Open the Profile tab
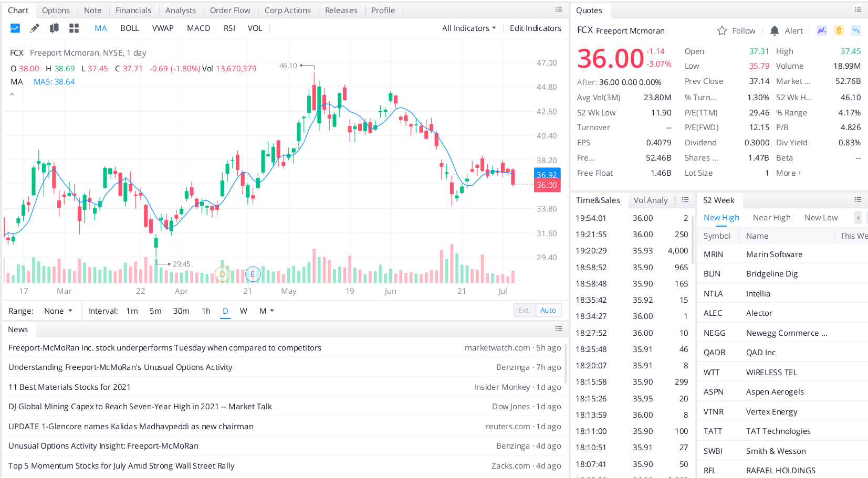The image size is (868, 478). pos(383,10)
